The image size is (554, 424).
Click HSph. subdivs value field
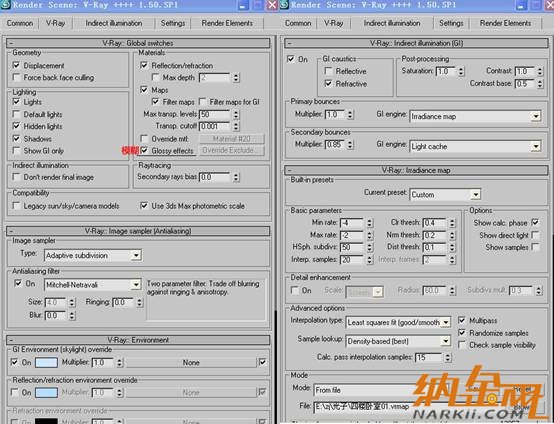coord(352,247)
